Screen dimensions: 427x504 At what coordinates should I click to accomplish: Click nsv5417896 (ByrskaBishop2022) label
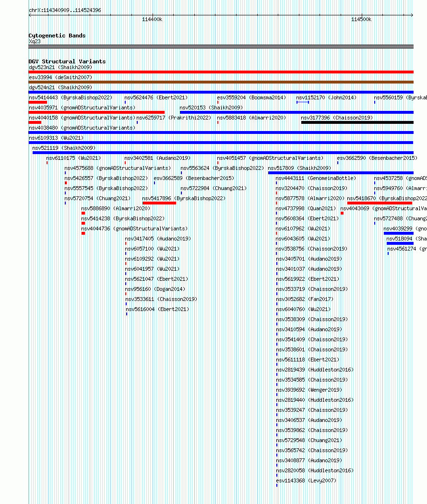184,198
